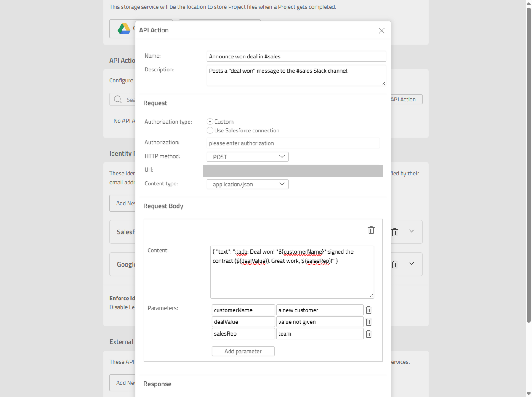The height and width of the screenshot is (397, 532).
Task: Select Use Salesforce connection option
Action: (210, 130)
